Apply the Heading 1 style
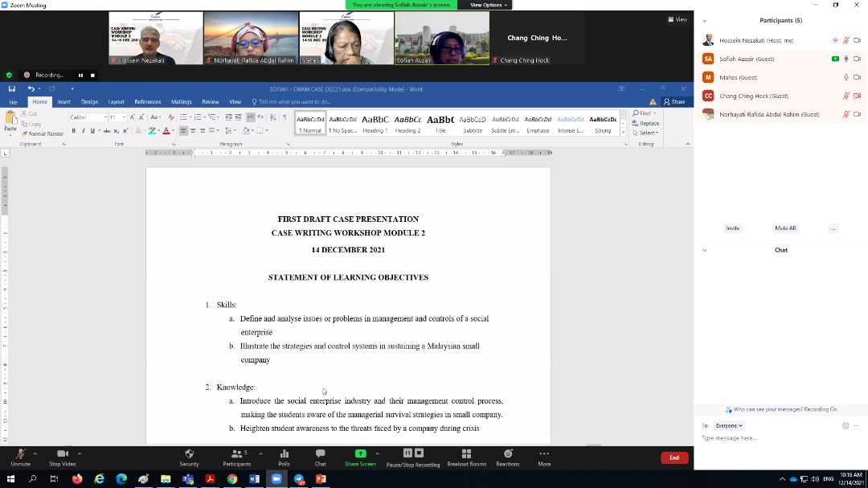The image size is (868, 488). coord(375,124)
